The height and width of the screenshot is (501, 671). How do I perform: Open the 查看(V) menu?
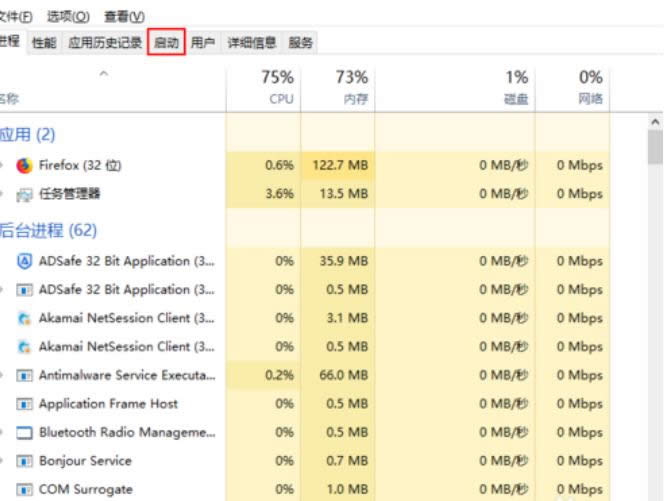124,17
